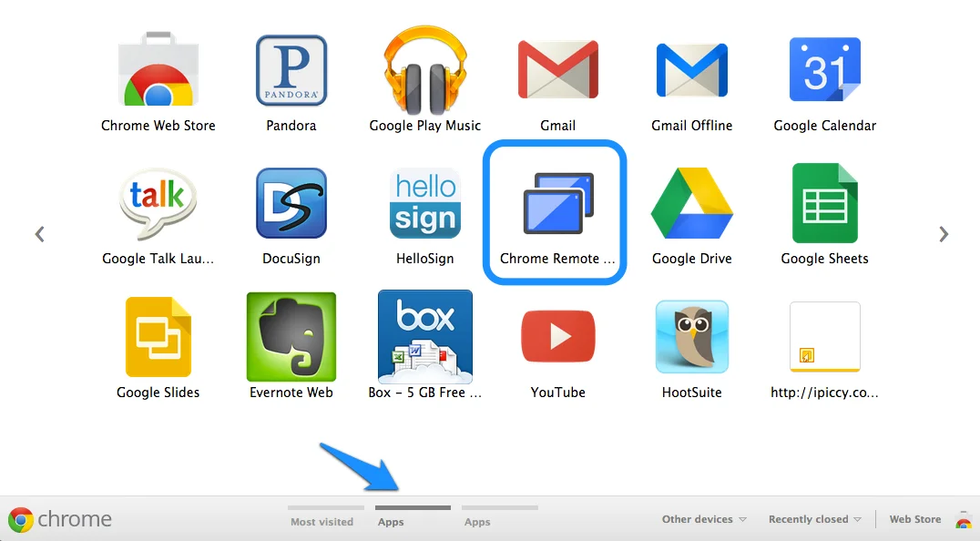Click the "Chrome Web Store" label text

click(158, 126)
